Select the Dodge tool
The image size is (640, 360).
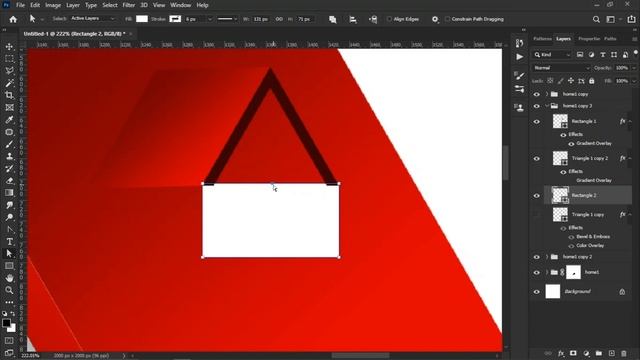pos(9,217)
